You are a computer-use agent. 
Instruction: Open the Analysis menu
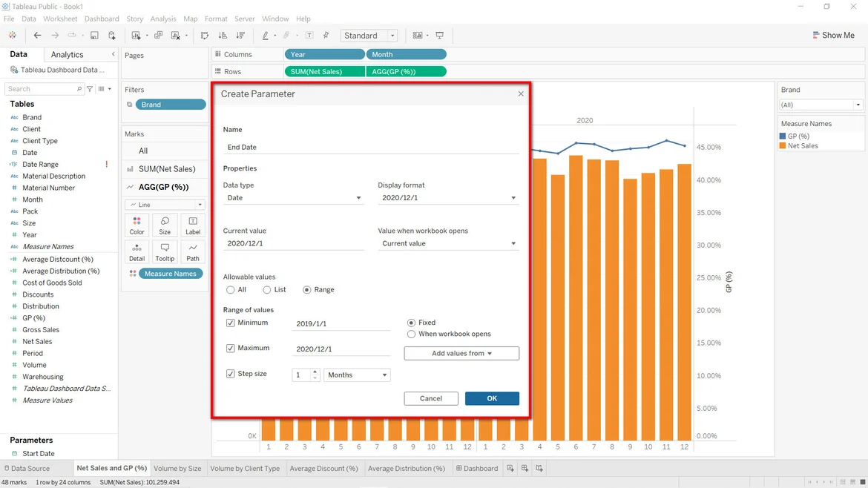[x=163, y=19]
